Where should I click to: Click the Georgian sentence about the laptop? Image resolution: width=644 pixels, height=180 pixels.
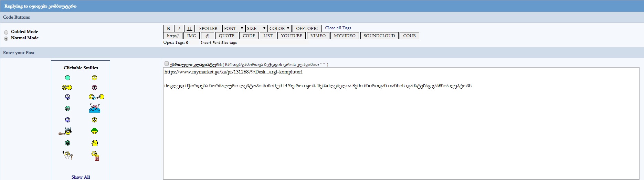(x=318, y=86)
